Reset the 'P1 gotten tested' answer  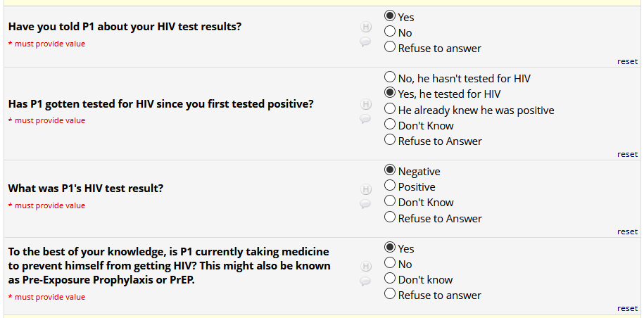(627, 154)
